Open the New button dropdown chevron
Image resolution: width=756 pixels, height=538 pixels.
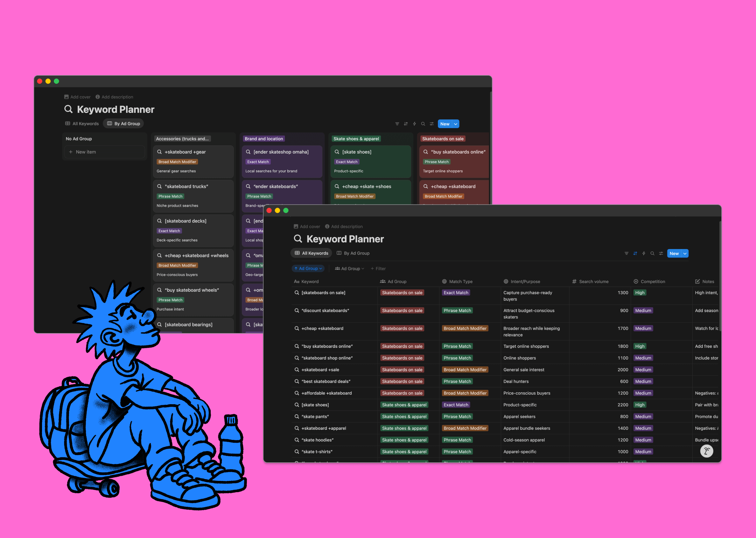[685, 253]
